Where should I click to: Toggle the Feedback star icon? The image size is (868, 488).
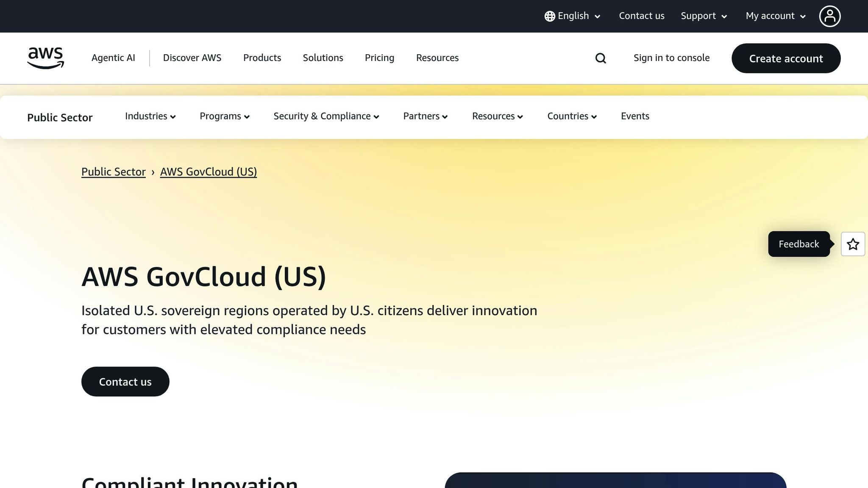pyautogui.click(x=853, y=244)
